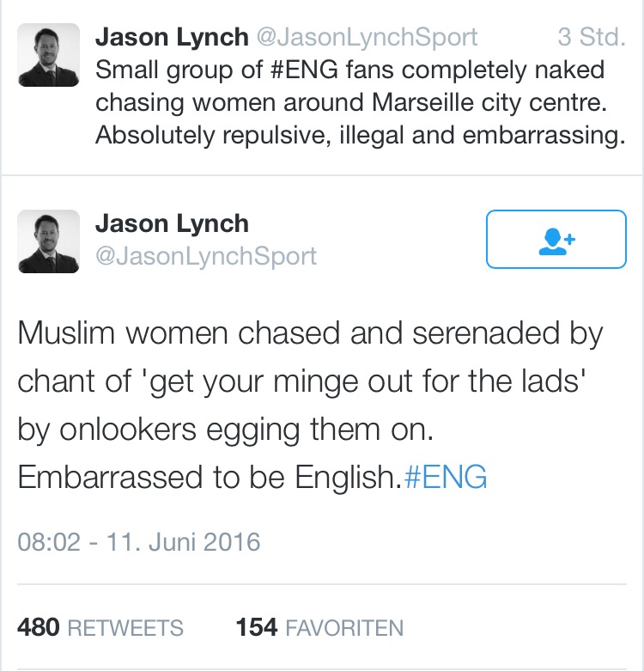Click the '3 Std.' timestamp
This screenshot has height=671, width=644.
[592, 37]
